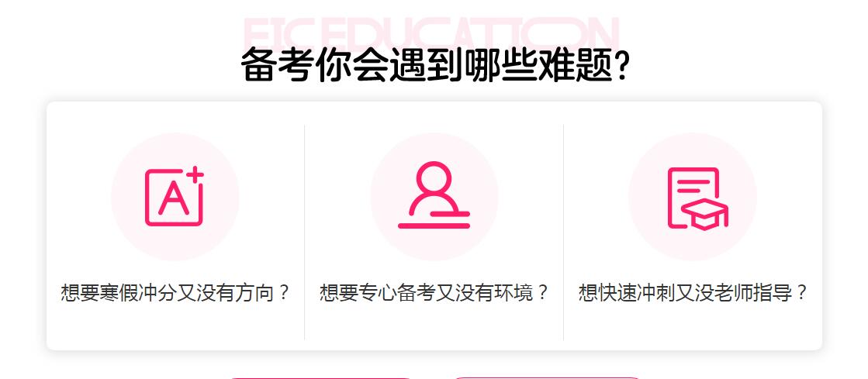868x379 pixels.
Task: Click the A+ grade icon
Action: click(175, 196)
